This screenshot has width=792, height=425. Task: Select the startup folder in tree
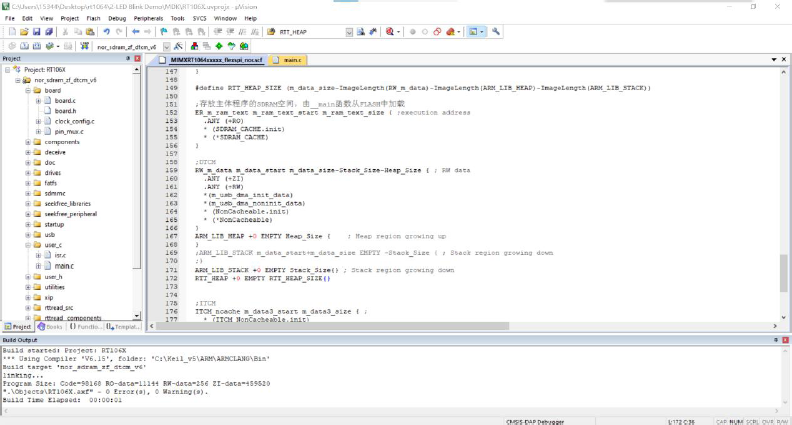tap(54, 224)
